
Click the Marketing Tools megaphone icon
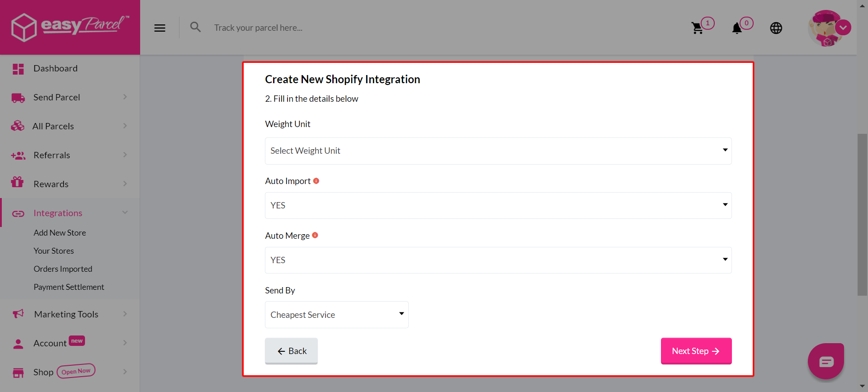point(18,314)
